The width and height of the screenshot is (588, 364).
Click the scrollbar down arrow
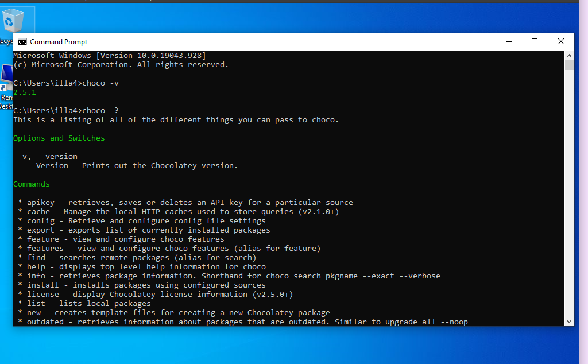(x=569, y=321)
